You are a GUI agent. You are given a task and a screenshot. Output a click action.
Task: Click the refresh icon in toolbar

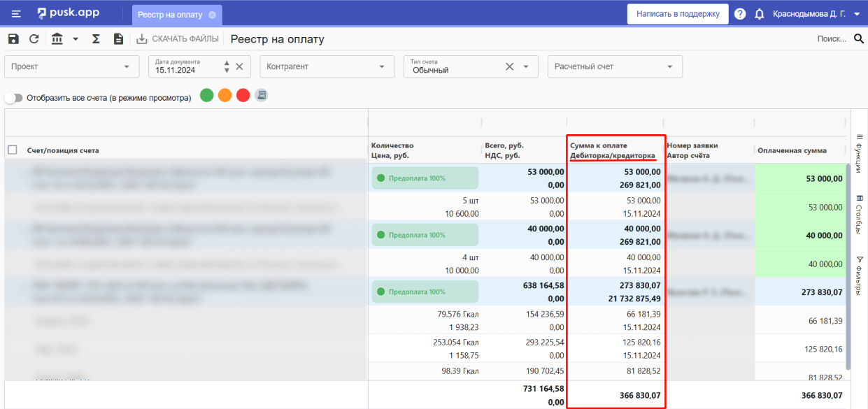point(34,39)
